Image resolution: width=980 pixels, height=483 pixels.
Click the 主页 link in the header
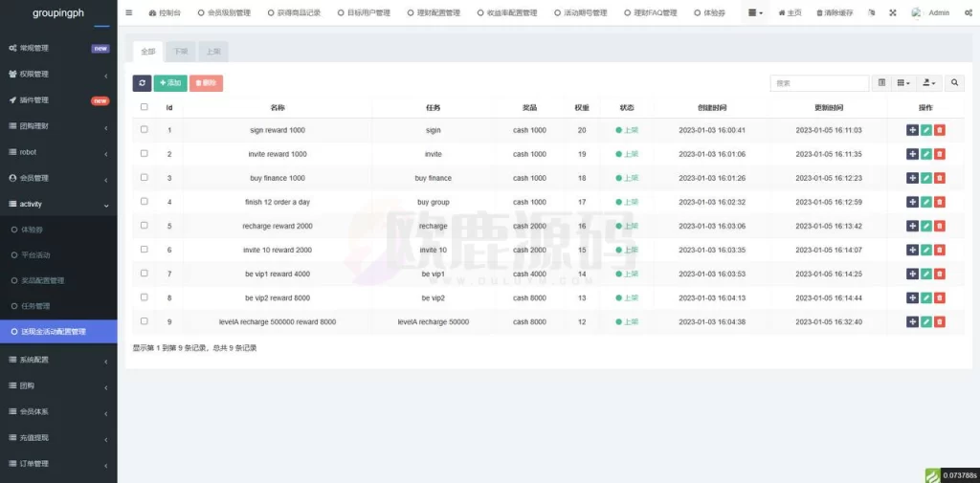(790, 12)
